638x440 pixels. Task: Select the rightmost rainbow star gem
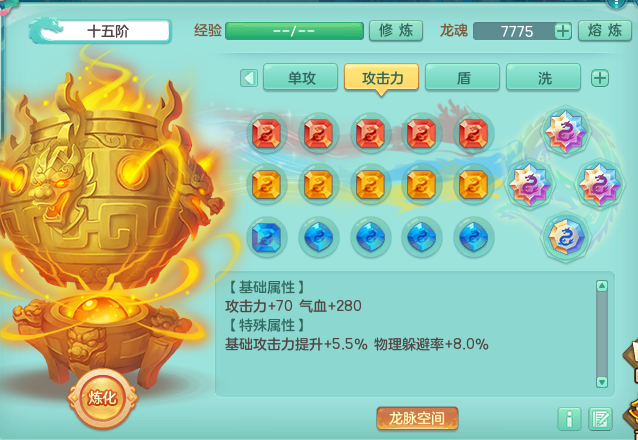599,184
